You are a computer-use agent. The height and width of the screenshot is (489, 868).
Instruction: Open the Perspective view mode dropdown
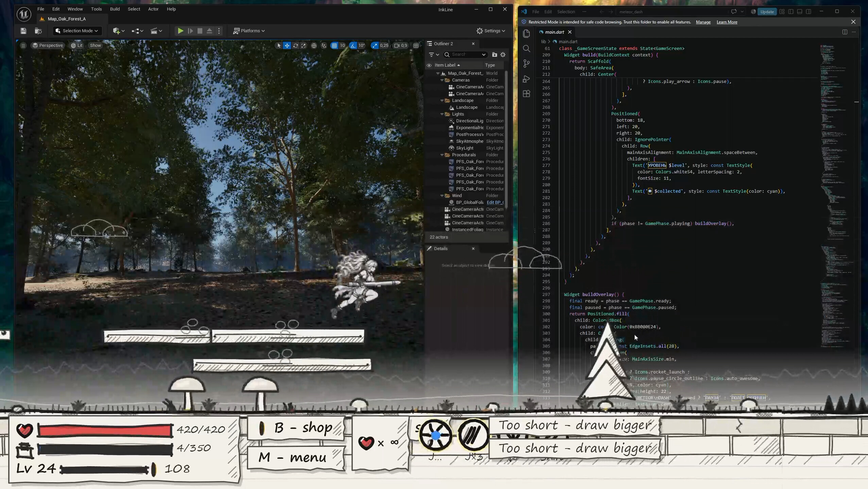[48, 46]
